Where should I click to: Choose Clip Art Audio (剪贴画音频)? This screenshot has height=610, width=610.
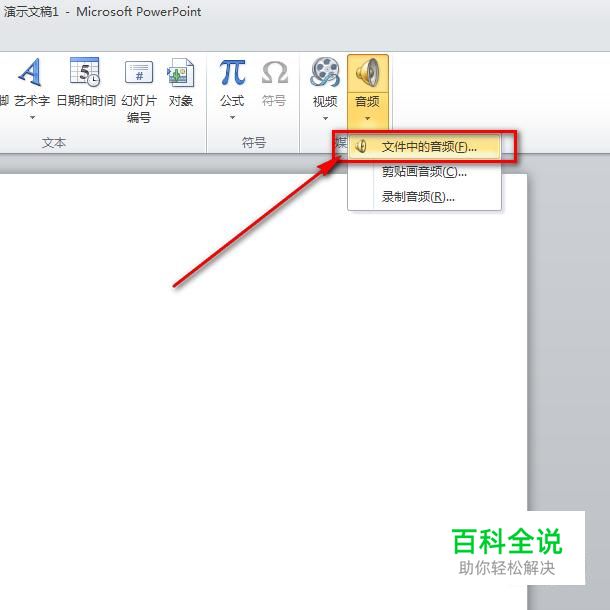pyautogui.click(x=424, y=172)
